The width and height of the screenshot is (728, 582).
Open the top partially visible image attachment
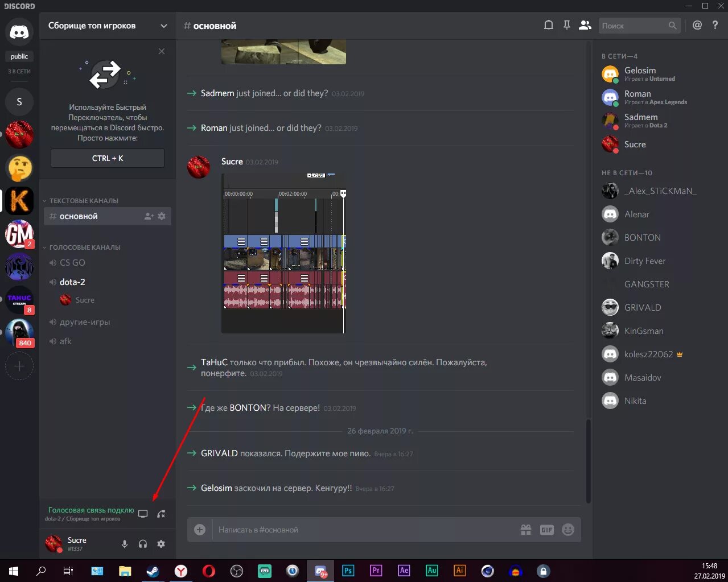[x=283, y=52]
